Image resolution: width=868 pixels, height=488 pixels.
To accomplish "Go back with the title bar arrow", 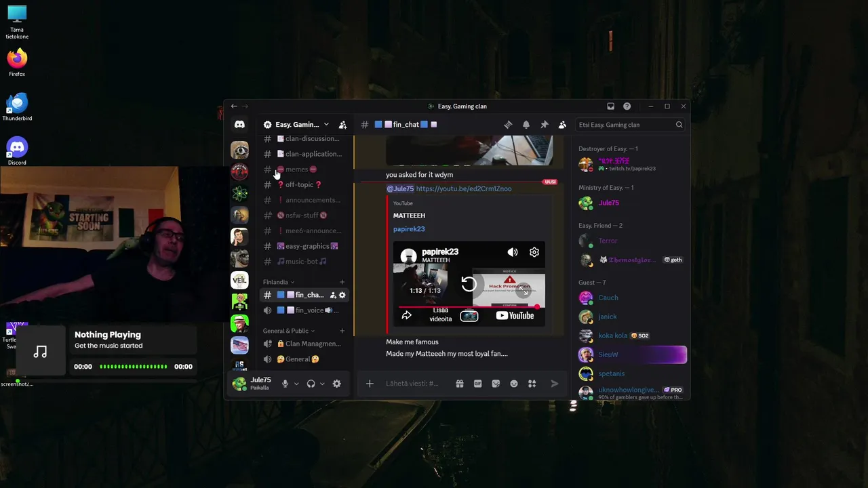I will click(x=234, y=106).
